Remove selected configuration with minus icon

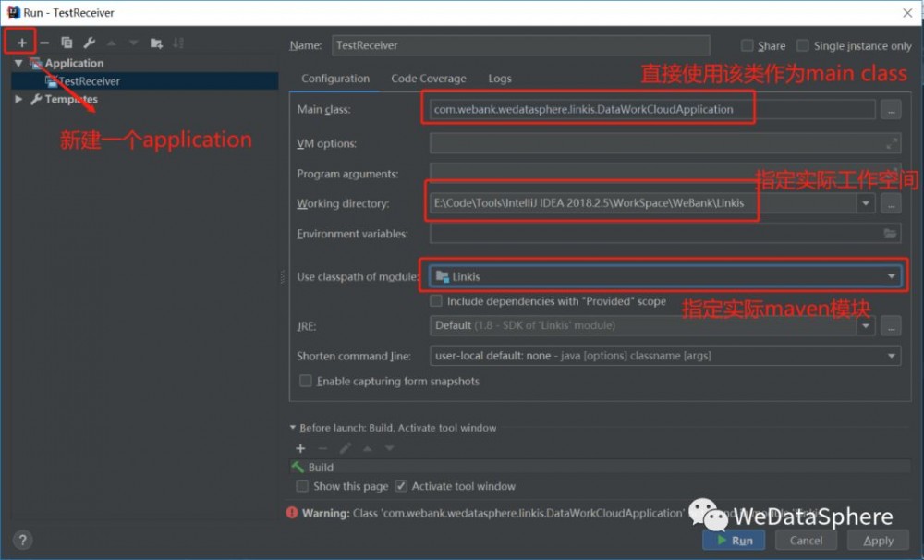coord(44,43)
